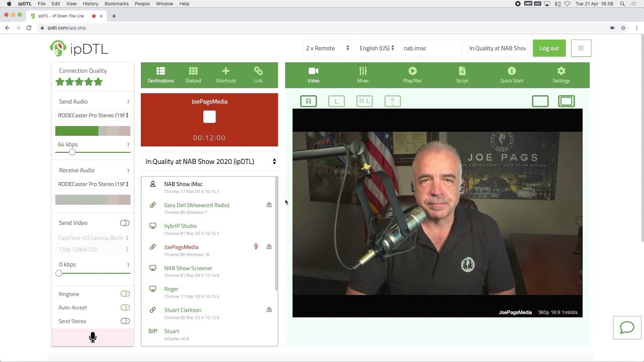Open the hamburger menu
The width and height of the screenshot is (644, 362).
click(x=581, y=48)
